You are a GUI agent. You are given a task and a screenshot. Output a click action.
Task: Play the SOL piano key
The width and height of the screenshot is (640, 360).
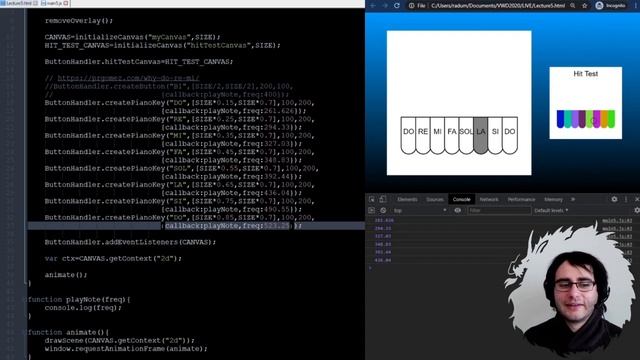click(466, 135)
